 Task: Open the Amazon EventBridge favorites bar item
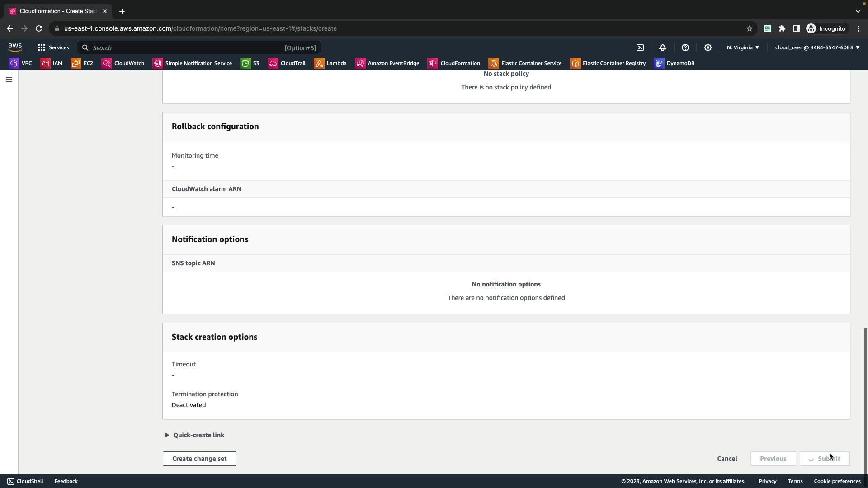[x=387, y=63]
